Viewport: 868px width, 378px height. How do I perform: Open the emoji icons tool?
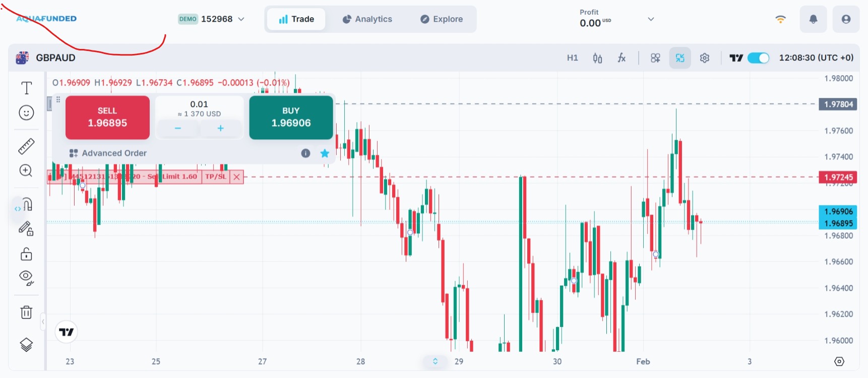point(26,113)
